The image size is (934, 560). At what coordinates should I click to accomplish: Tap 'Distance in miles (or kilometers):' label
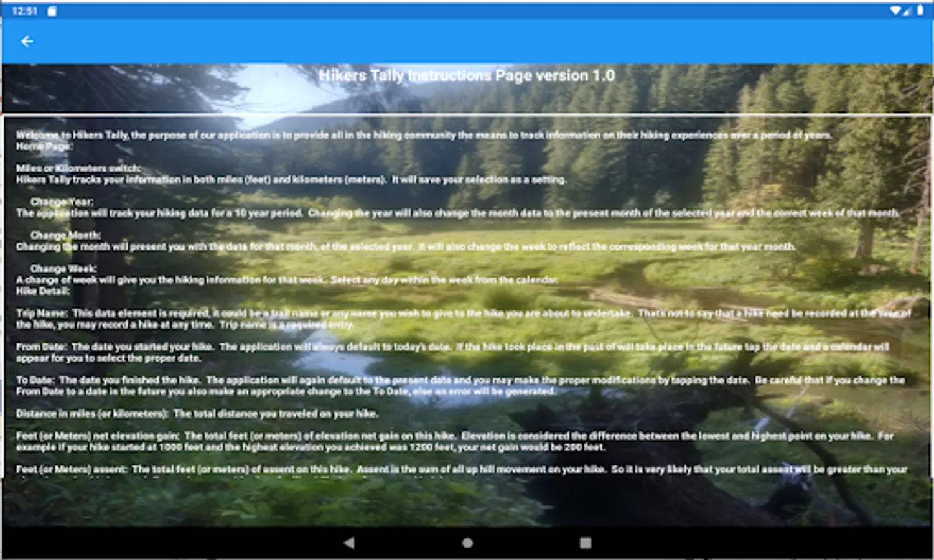pyautogui.click(x=92, y=414)
